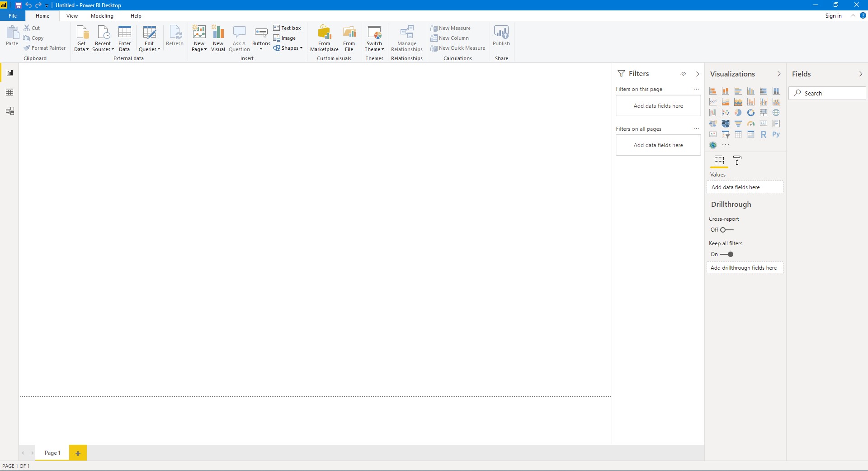Open the Help question mark icon
The height and width of the screenshot is (471, 868).
coord(863,16)
